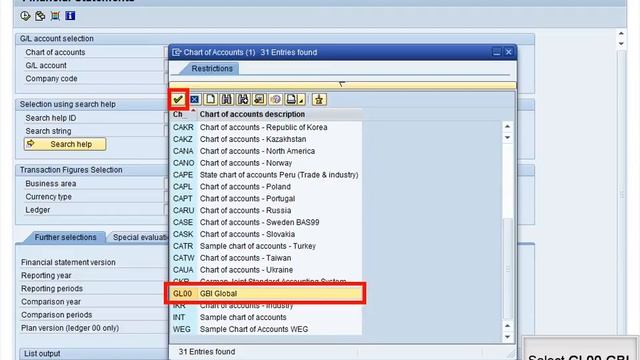Switch to the Restrictions tab

point(212,69)
